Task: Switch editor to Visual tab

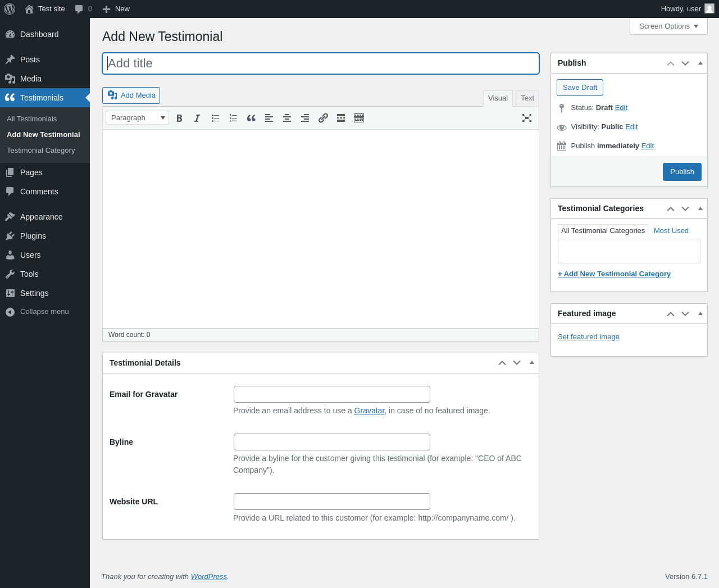Action: click(x=498, y=98)
